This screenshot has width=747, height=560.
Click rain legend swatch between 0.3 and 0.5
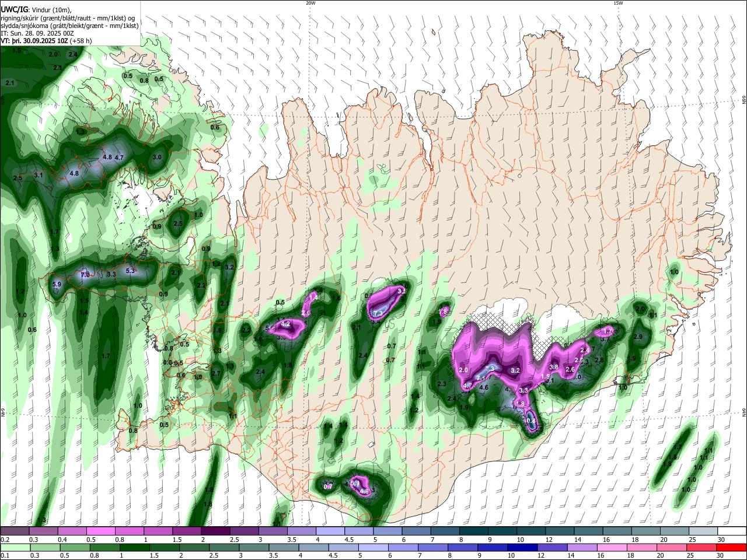[45, 547]
